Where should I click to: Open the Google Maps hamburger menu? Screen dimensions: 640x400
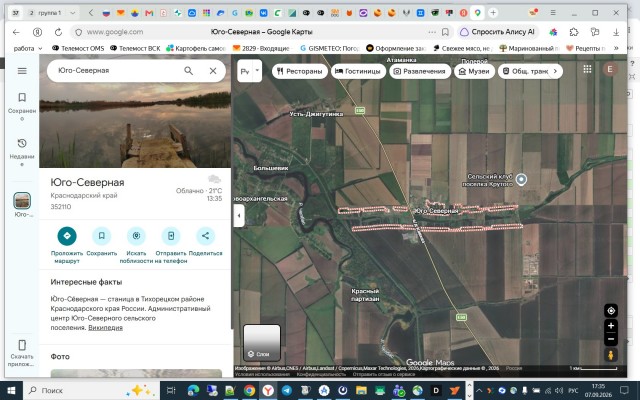(22, 71)
